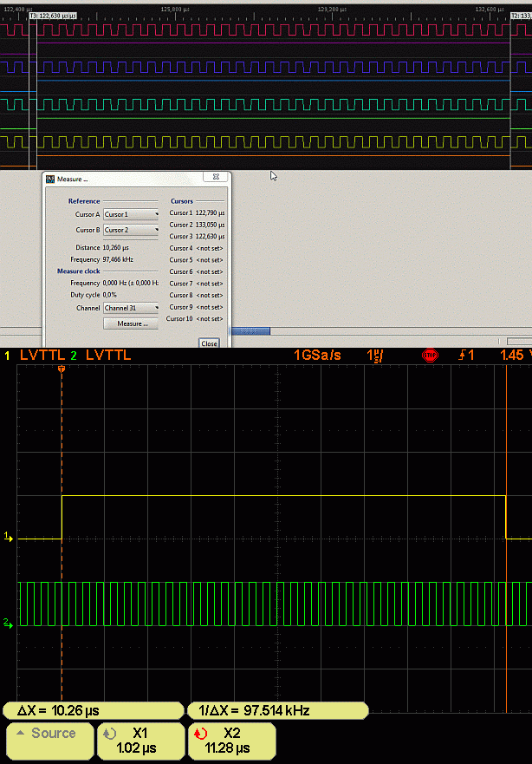Screen dimensions: 532x764
Task: Click the horizontal scrollbar thumb
Action: pos(250,330)
